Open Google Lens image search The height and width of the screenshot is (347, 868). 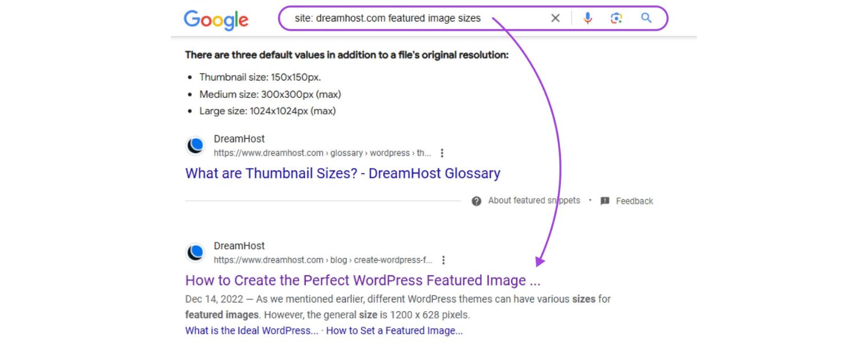(x=616, y=19)
